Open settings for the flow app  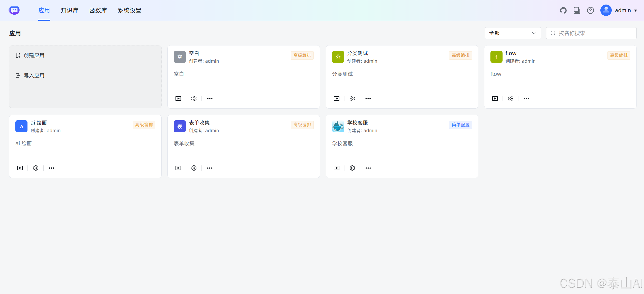(x=510, y=99)
